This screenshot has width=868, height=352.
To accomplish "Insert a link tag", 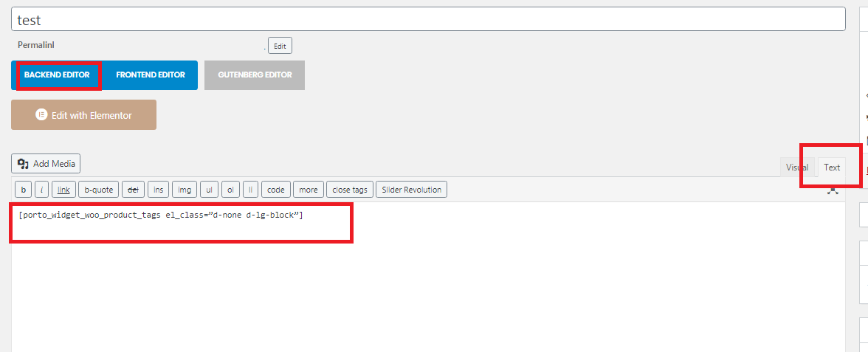I will coord(63,190).
